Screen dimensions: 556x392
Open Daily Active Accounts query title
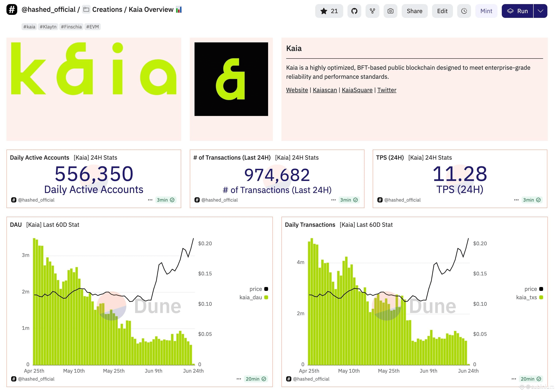pyautogui.click(x=39, y=158)
